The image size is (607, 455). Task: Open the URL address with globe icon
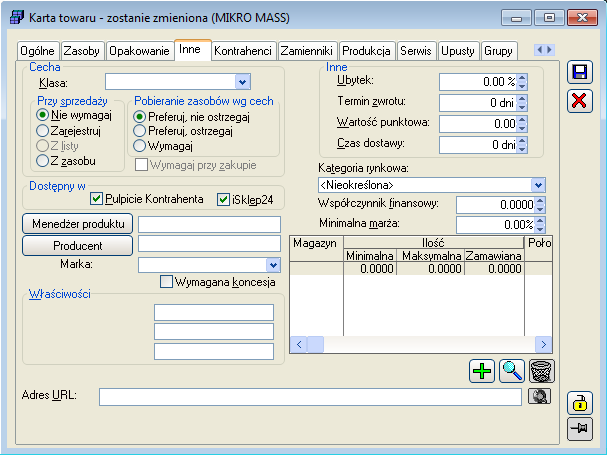(539, 396)
